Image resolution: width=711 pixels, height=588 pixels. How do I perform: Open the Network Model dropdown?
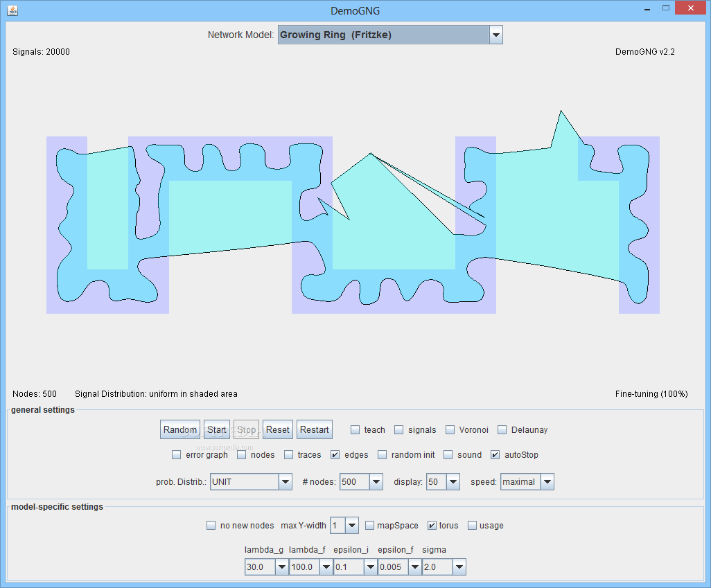click(x=390, y=35)
